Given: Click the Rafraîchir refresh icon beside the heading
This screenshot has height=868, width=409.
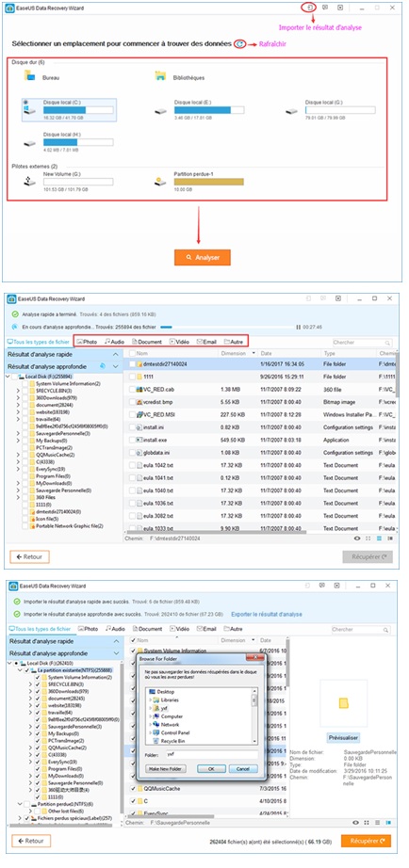Looking at the screenshot, I should [239, 43].
